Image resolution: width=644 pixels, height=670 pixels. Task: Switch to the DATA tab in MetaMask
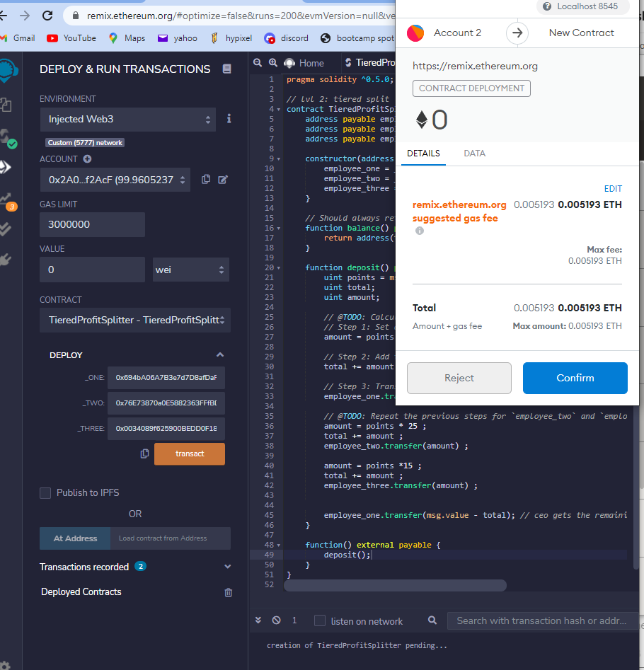[474, 154]
